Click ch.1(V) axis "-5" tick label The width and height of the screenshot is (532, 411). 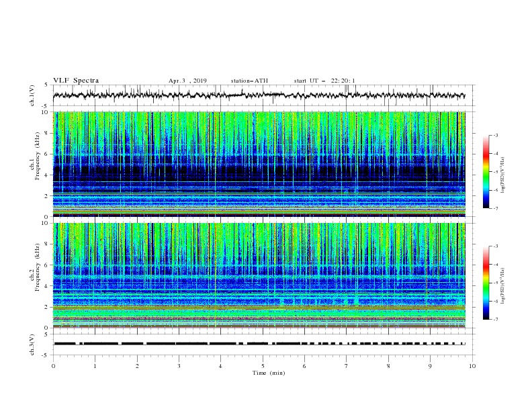click(46, 106)
